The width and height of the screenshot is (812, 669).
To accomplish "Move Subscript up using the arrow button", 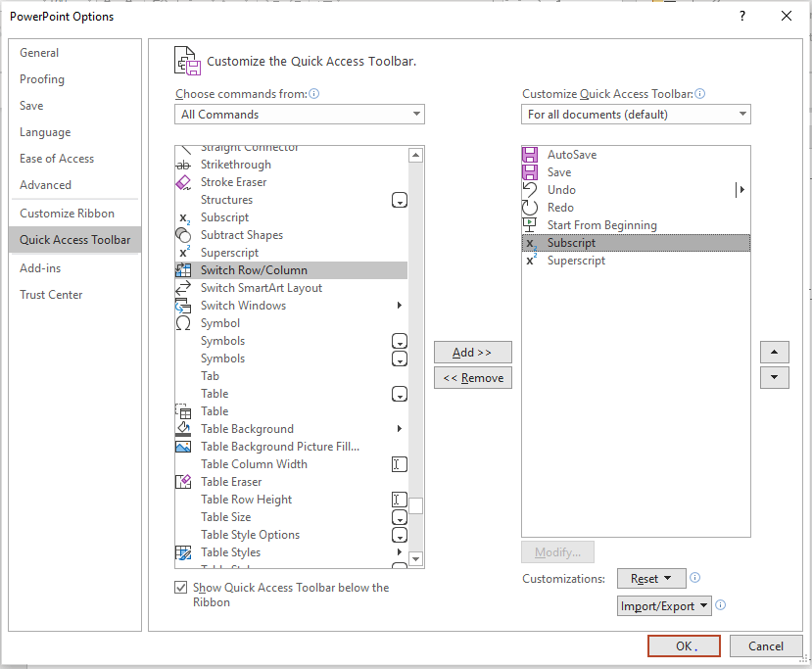I will (x=774, y=352).
